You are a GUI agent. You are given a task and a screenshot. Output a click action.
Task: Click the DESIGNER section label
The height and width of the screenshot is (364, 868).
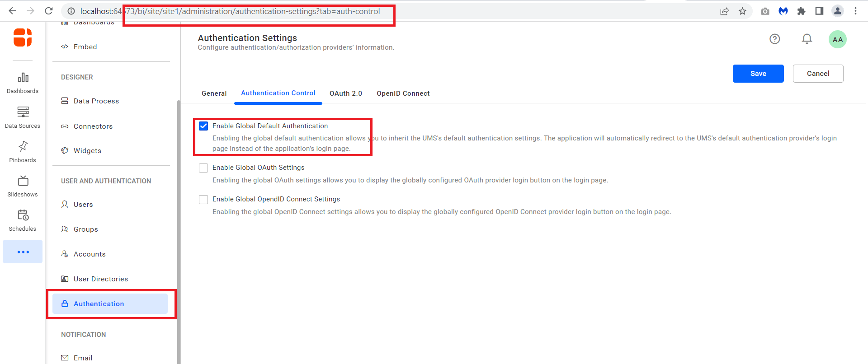tap(77, 77)
